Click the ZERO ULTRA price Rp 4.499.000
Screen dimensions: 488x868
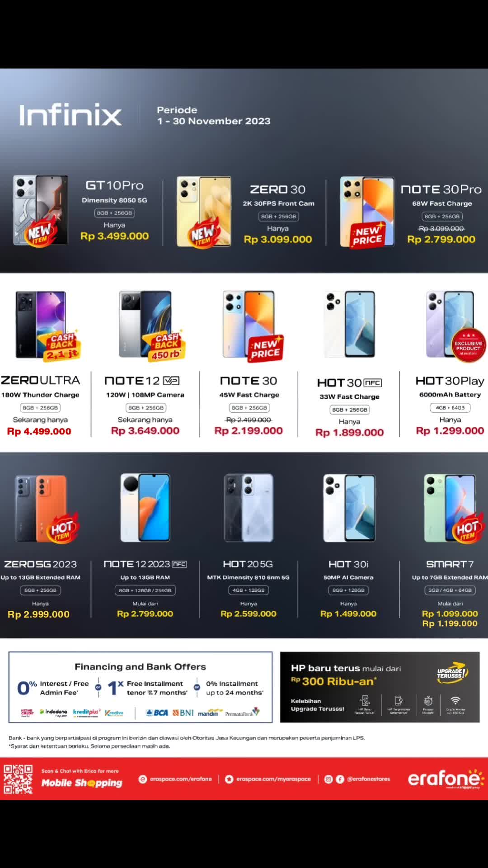39,431
